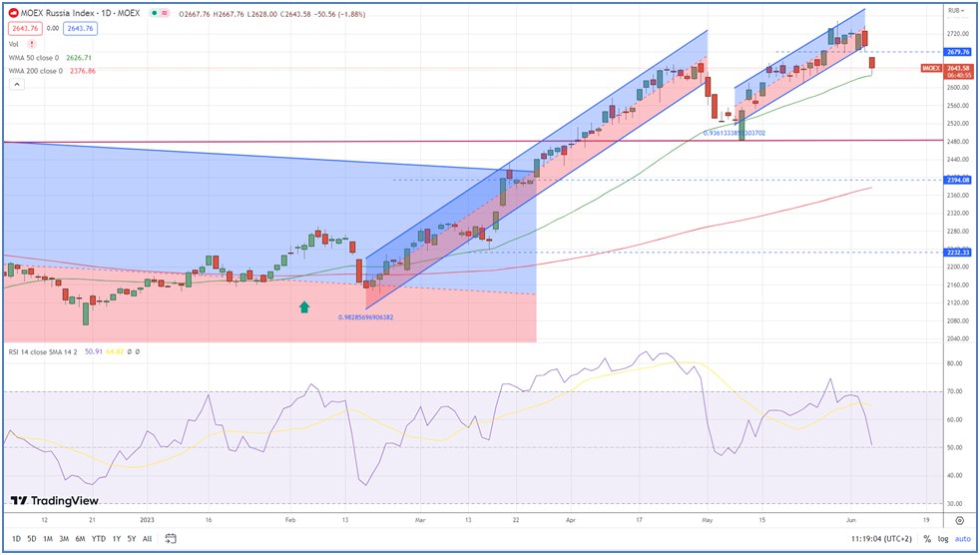The width and height of the screenshot is (980, 555).
Task: Select the All time range
Action: coord(147,539)
